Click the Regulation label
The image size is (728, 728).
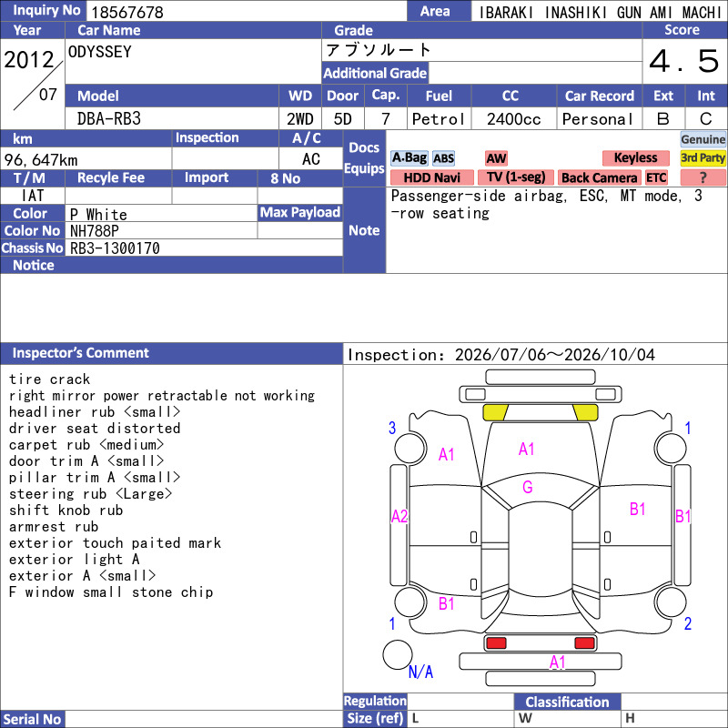tap(375, 701)
